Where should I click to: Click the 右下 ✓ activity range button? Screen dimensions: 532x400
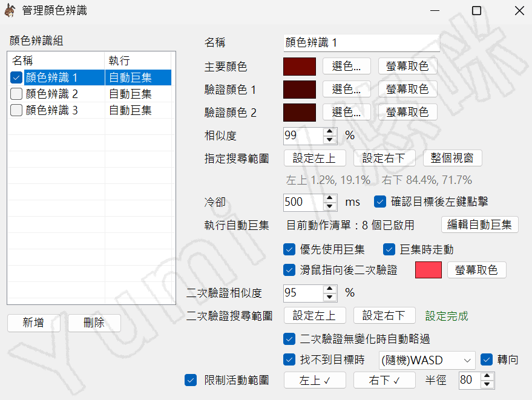[x=384, y=380]
